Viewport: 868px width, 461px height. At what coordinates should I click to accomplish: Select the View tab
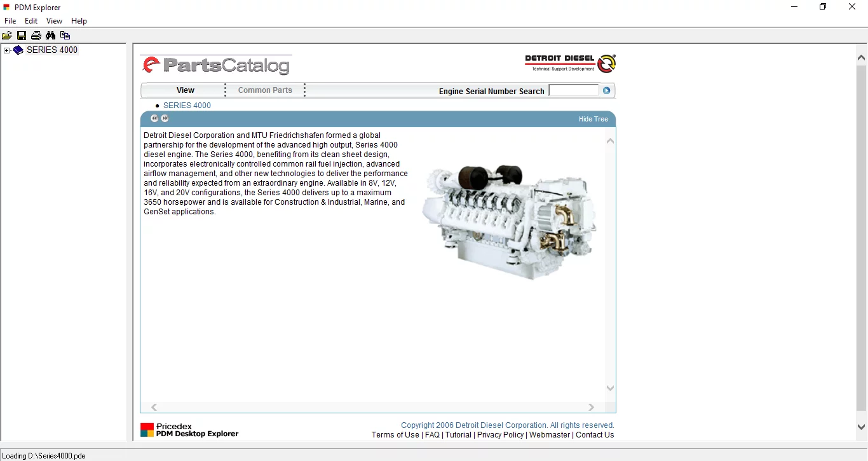pyautogui.click(x=184, y=90)
